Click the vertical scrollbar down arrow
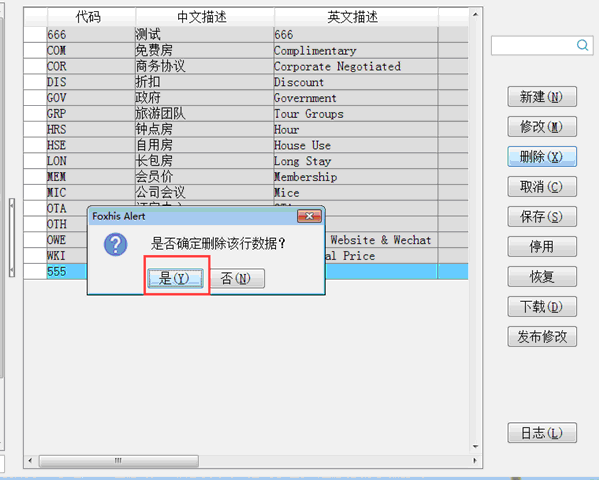The height and width of the screenshot is (480, 599). click(475, 446)
